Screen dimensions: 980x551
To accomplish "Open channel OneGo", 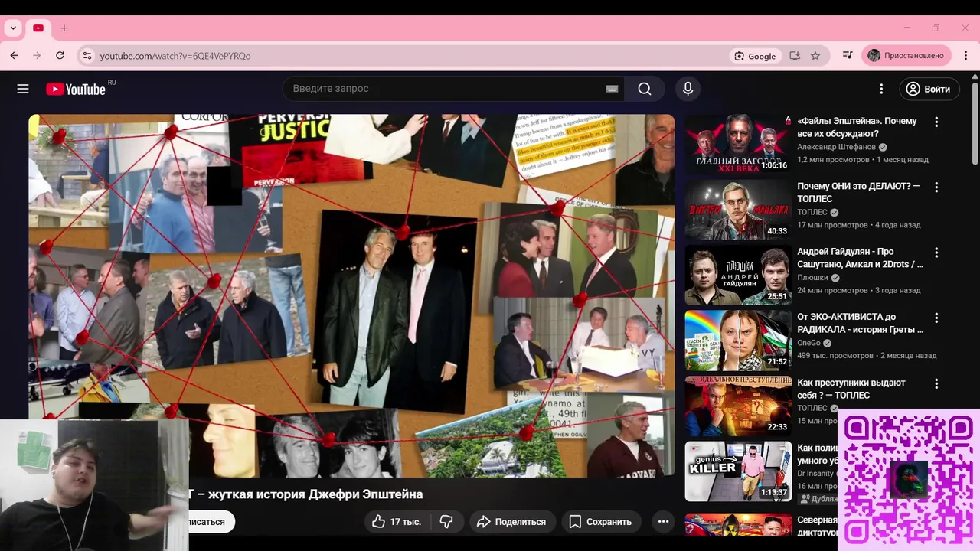I will 808,343.
